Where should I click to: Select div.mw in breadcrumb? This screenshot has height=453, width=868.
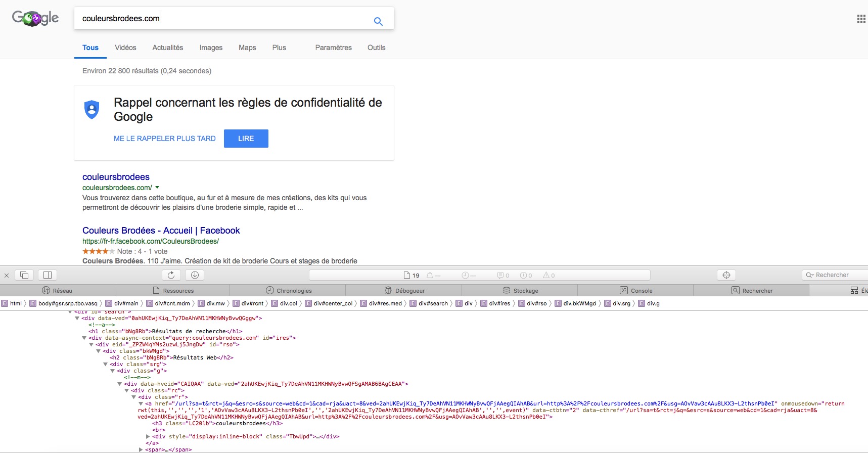211,303
